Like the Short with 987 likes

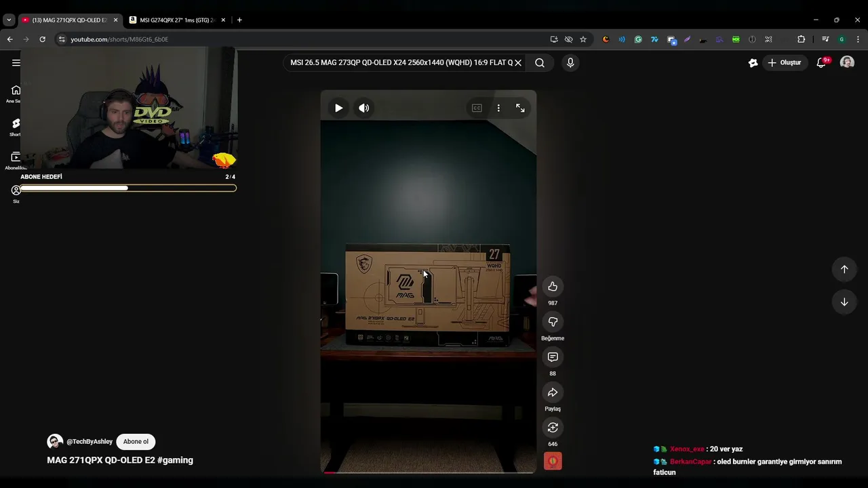[553, 286]
